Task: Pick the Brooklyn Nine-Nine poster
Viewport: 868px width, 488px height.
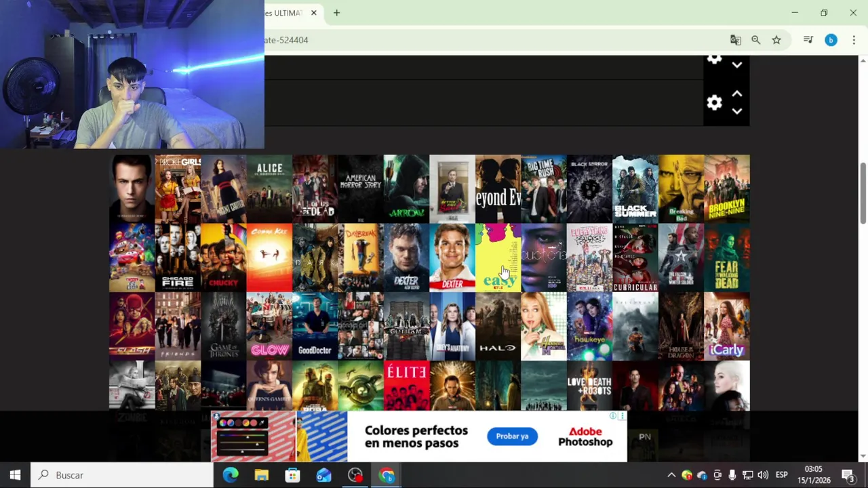Action: [x=727, y=189]
